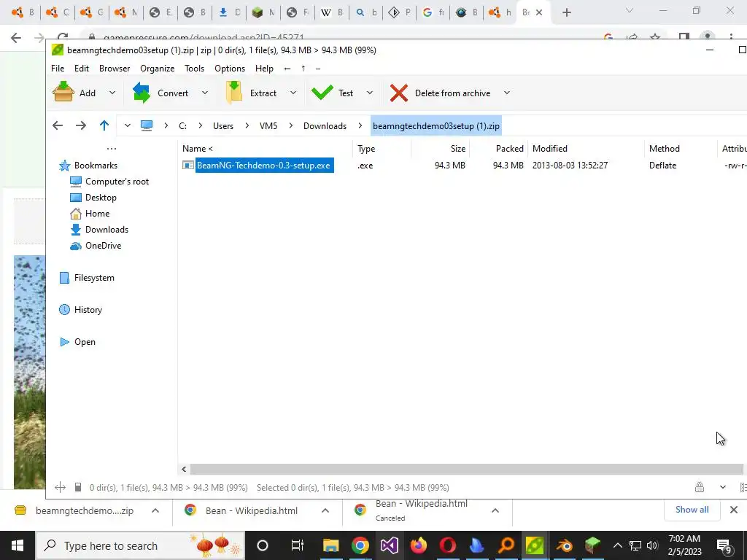Click the Downloads breadcrumb segment
Screen dimensions: 747x560
click(325, 126)
